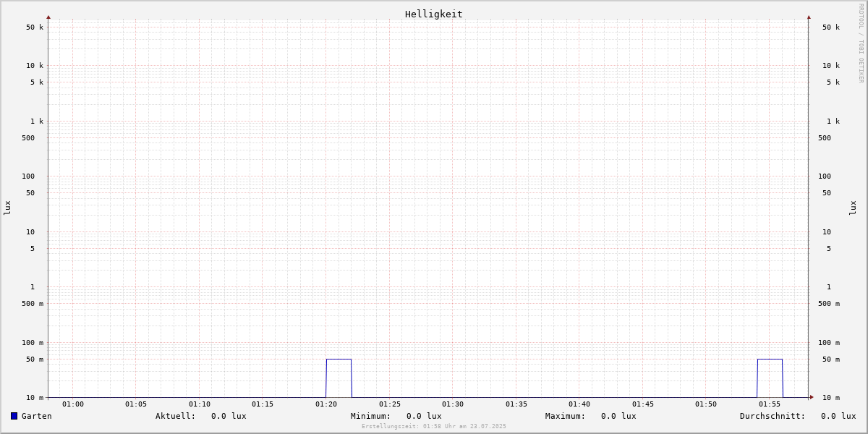Click the lux unit label on left axis
This screenshot has width=868, height=434.
pyautogui.click(x=7, y=208)
